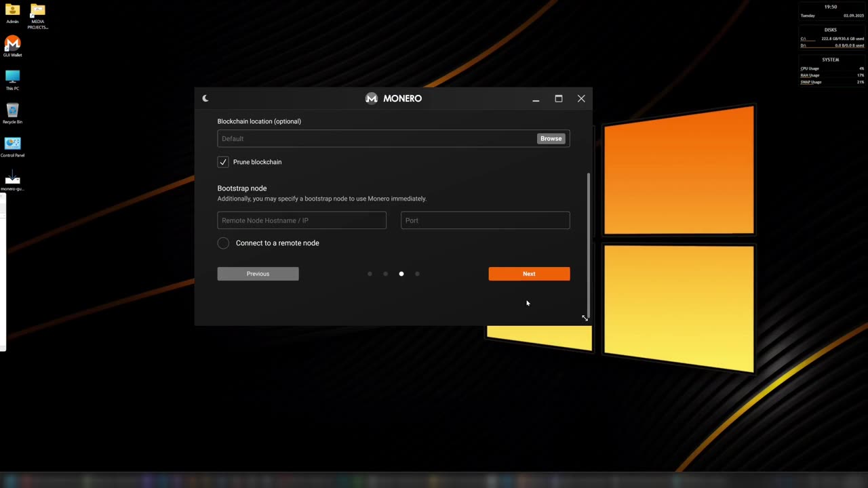Uncheck Prune blockchain checkbox
This screenshot has width=868, height=488.
pyautogui.click(x=223, y=162)
